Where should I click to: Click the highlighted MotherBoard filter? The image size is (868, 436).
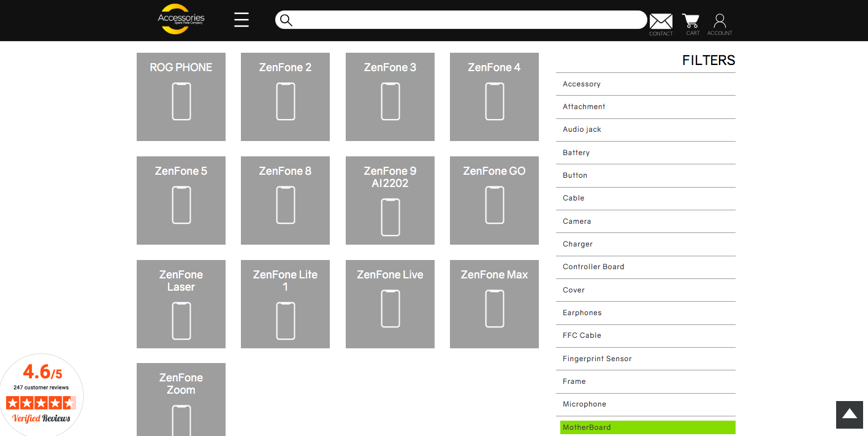[648, 427]
